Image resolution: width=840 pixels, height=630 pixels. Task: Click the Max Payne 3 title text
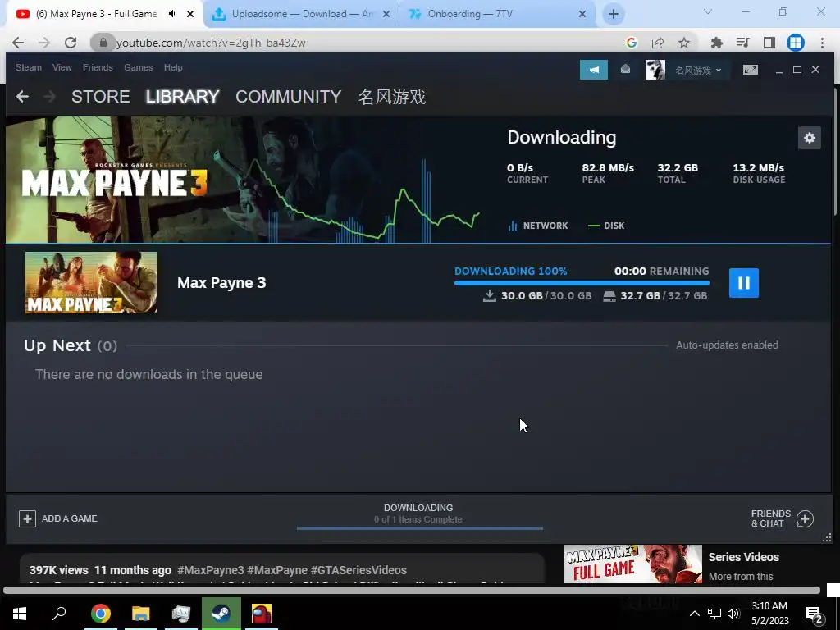click(221, 283)
